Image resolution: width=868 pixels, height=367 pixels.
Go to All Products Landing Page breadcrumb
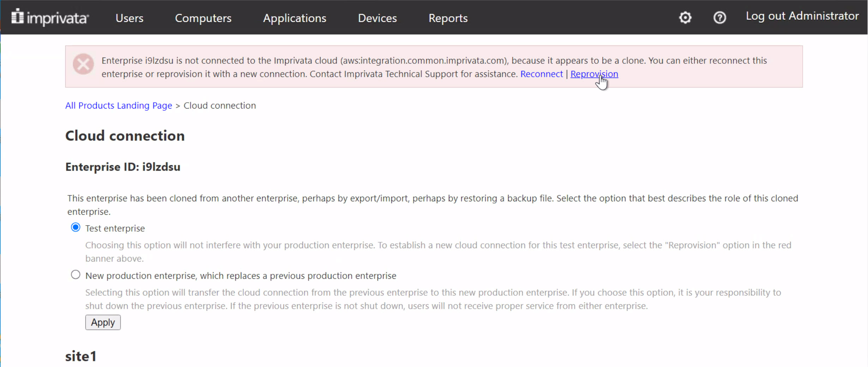click(x=119, y=105)
